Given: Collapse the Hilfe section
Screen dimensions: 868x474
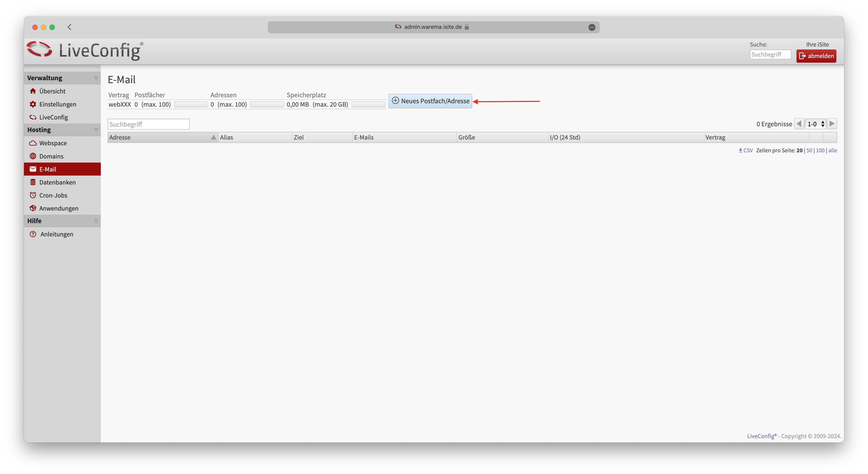Looking at the screenshot, I should (x=96, y=221).
